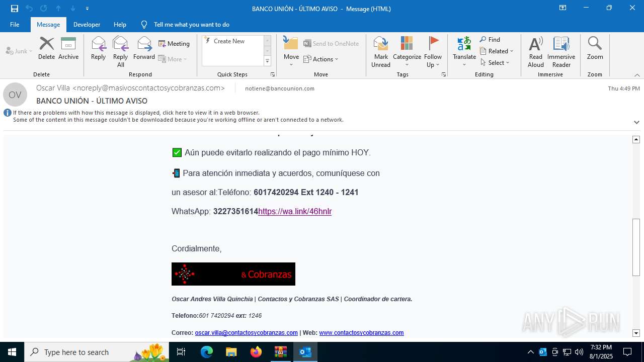Screen dimensions: 644x362
Task: Click the OV sender avatar
Action: pyautogui.click(x=15, y=95)
